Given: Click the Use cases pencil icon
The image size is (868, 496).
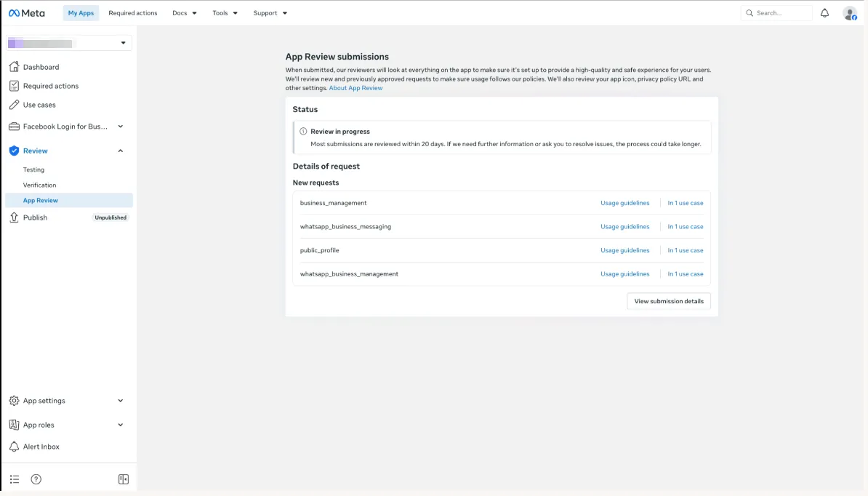Looking at the screenshot, I should (14, 105).
